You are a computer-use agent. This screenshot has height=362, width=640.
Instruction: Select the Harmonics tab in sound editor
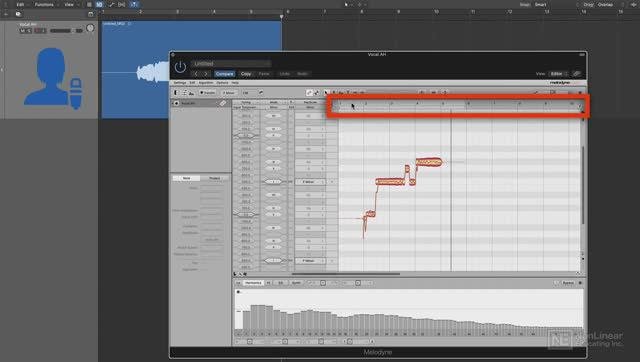(x=253, y=283)
